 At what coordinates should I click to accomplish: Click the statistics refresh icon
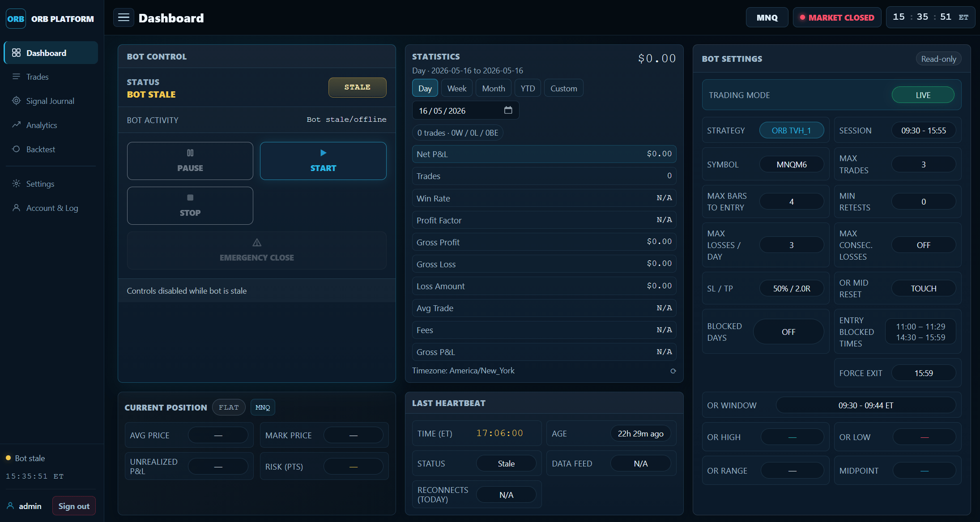click(x=673, y=371)
